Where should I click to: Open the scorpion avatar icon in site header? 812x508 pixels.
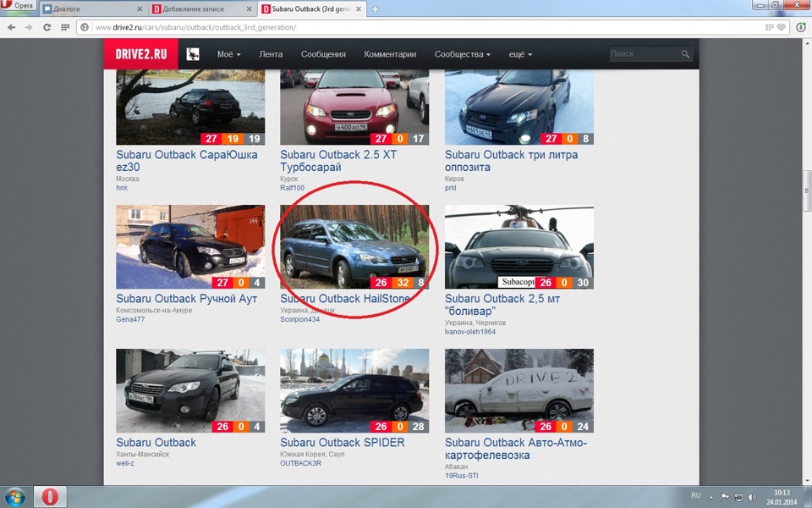pos(193,54)
